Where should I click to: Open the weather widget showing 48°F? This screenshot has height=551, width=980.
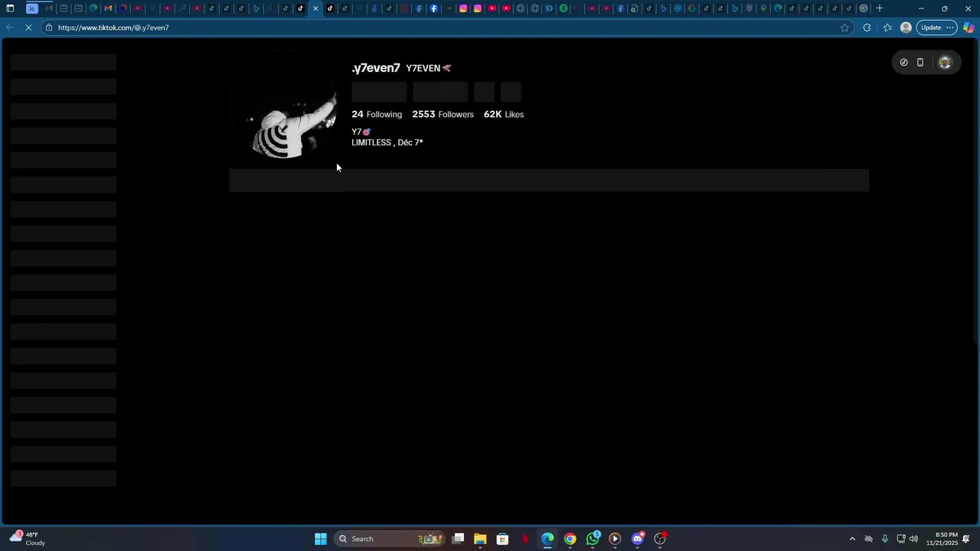click(x=28, y=539)
